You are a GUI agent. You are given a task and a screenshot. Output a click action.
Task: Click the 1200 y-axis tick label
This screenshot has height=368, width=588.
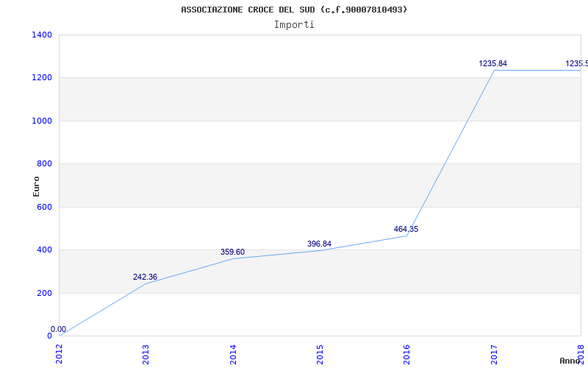42,78
